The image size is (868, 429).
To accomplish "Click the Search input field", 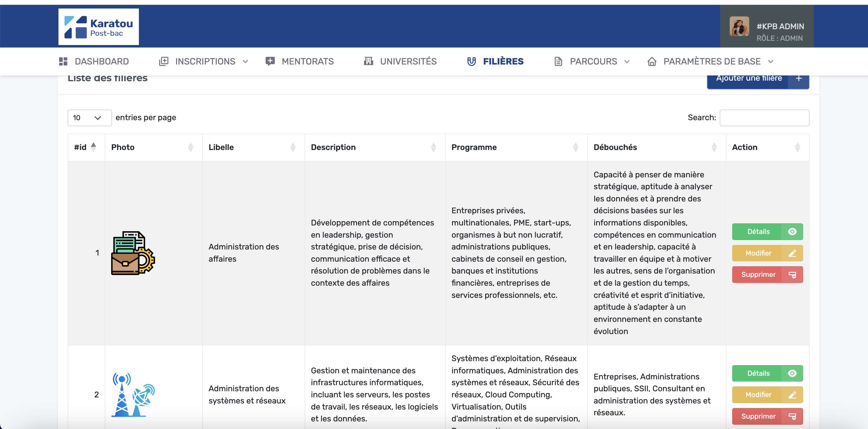I will tap(764, 118).
